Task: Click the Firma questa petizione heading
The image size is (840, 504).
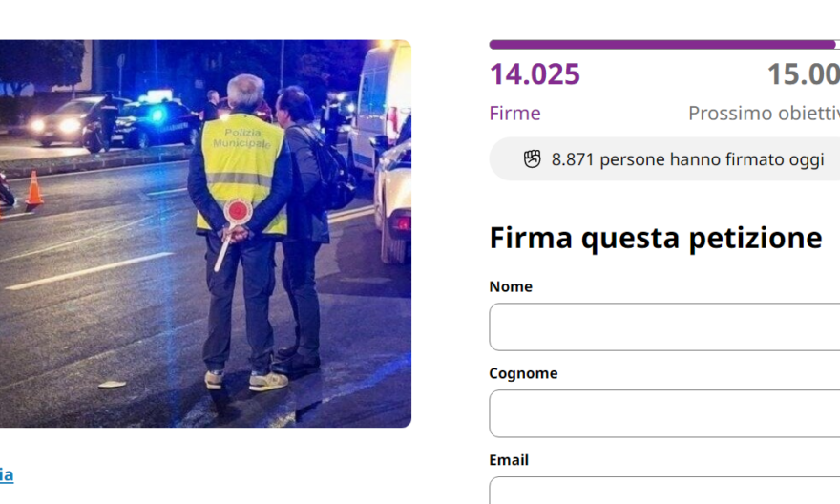Action: point(656,238)
